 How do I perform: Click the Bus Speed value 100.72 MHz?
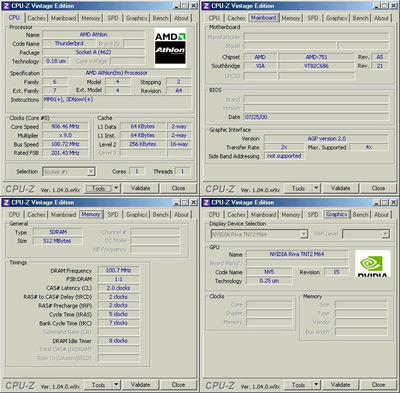pyautogui.click(x=65, y=144)
